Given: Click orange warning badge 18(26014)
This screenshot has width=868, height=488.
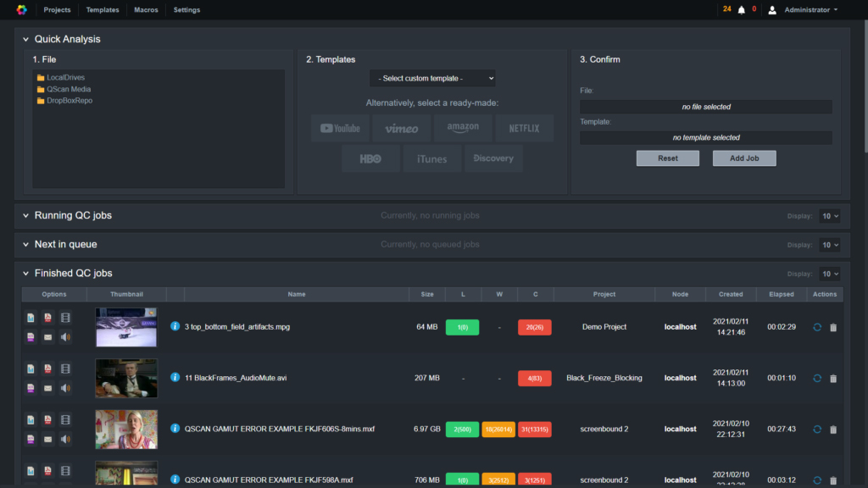Looking at the screenshot, I should click(x=498, y=429).
